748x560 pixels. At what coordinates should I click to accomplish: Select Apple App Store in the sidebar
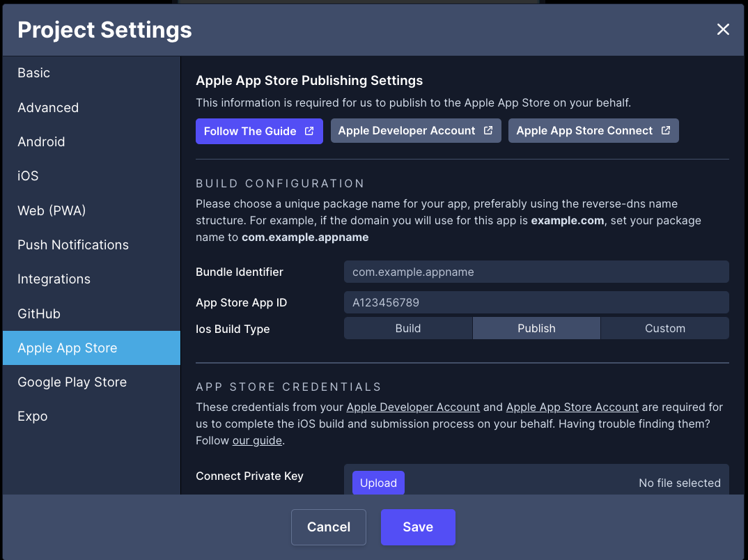(x=92, y=348)
